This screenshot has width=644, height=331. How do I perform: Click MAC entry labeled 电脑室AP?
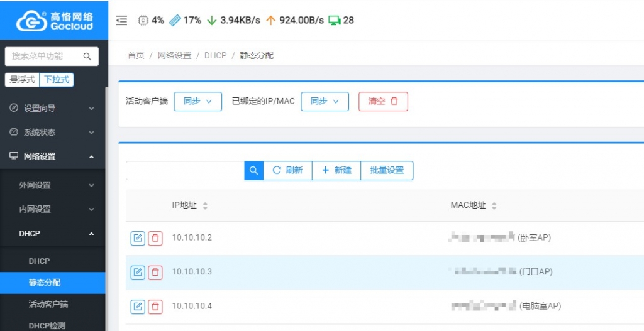pos(506,306)
